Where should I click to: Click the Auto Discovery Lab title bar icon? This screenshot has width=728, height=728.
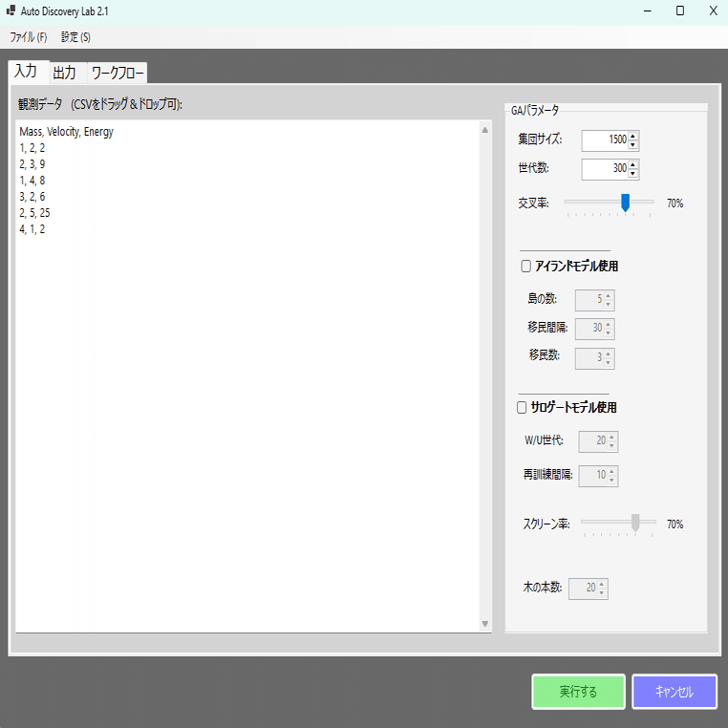click(11, 11)
